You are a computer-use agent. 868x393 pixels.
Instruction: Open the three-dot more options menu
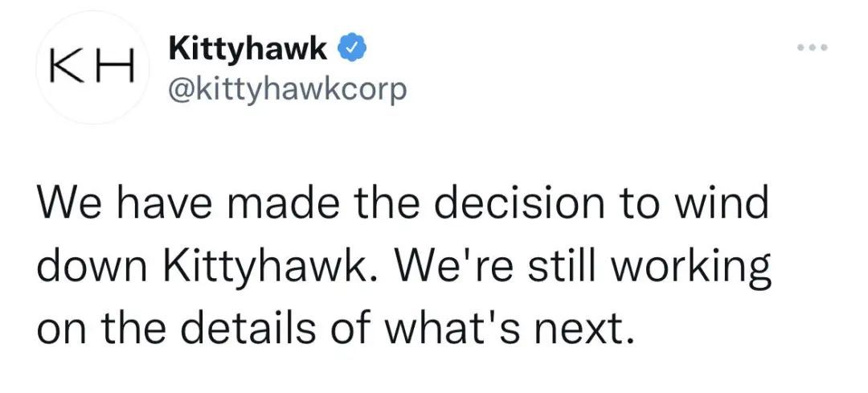812,47
